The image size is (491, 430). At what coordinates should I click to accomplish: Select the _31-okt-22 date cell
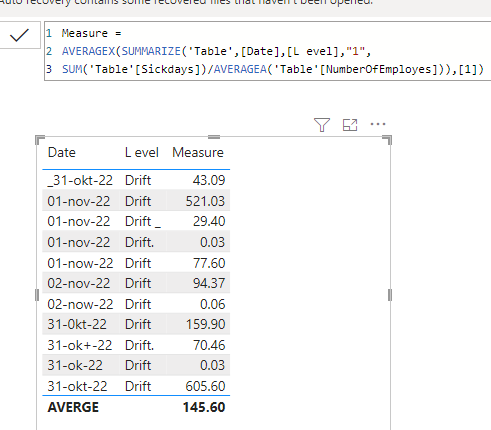(80, 180)
